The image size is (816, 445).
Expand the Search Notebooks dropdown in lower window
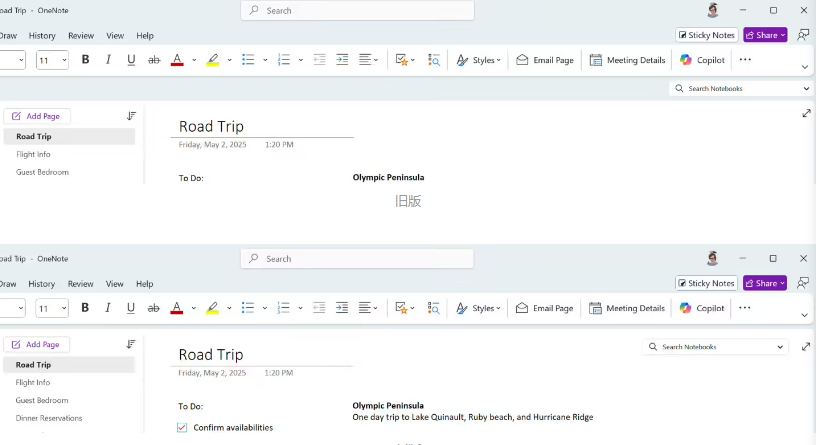click(780, 347)
